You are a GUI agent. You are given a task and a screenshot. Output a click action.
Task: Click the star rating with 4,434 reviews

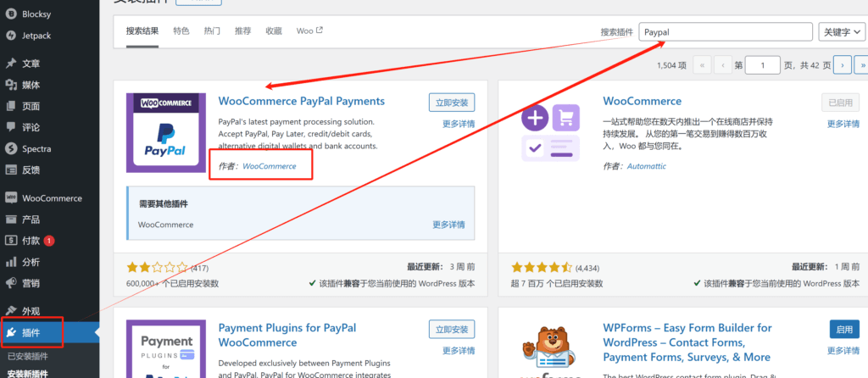click(x=542, y=268)
